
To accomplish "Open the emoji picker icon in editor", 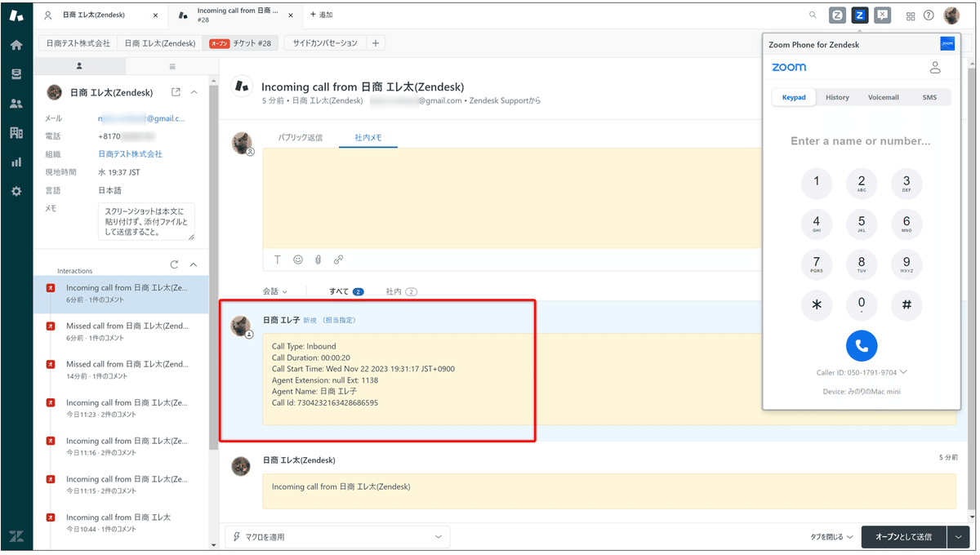I will (x=298, y=260).
